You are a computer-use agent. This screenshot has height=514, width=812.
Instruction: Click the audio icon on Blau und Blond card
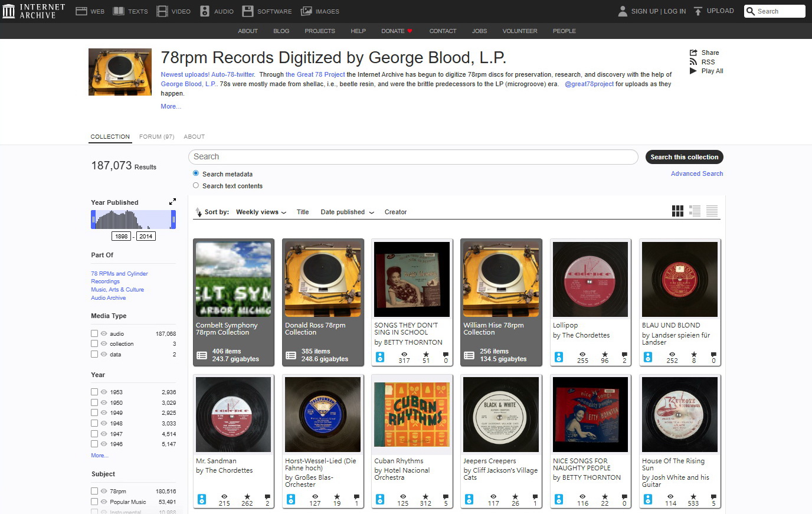point(647,357)
